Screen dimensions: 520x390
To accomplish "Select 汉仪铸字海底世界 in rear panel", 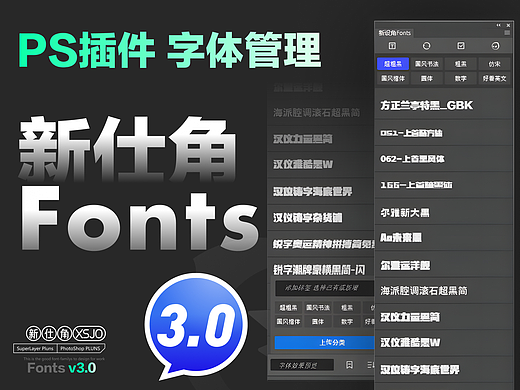I will pos(321,192).
